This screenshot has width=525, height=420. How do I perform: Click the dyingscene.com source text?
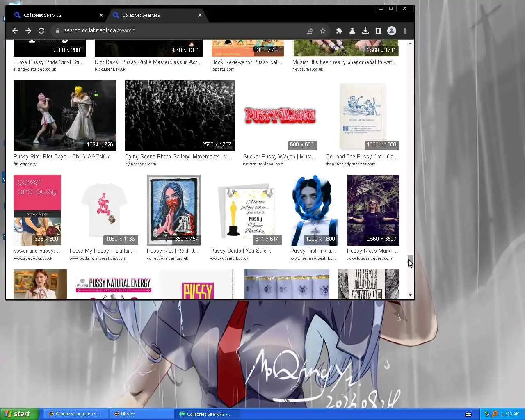[x=141, y=164]
